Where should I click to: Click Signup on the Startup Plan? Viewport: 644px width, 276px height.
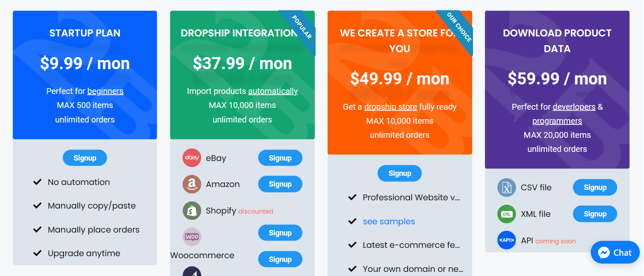(x=85, y=158)
